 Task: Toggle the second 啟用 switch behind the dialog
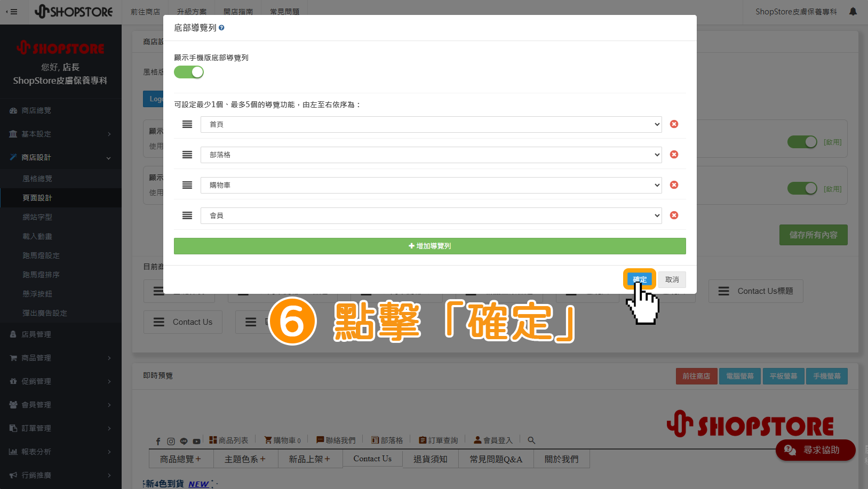pyautogui.click(x=802, y=188)
